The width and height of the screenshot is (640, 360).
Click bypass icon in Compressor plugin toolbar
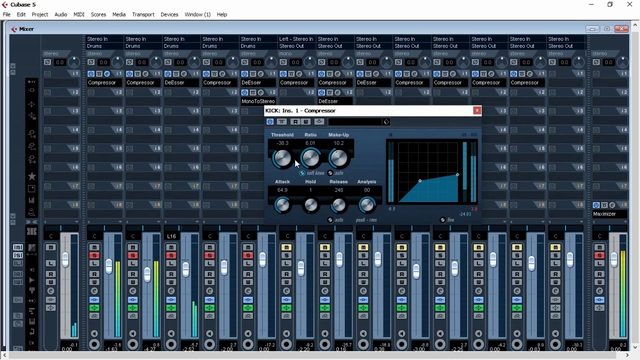(282, 122)
